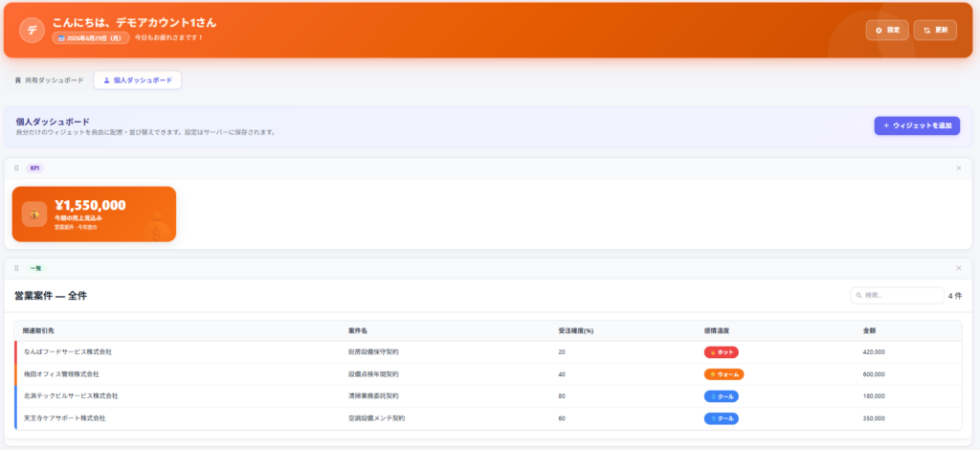Screen dimensions: 980x450
Task: Click the ¥1,550,000 value
Action: 90,205
